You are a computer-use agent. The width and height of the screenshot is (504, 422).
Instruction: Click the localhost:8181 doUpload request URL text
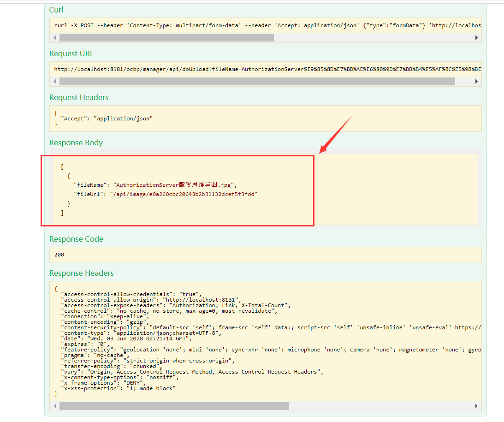coord(267,69)
